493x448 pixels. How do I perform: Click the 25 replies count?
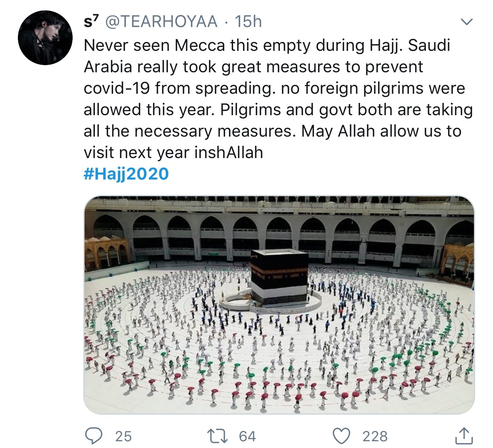[123, 436]
